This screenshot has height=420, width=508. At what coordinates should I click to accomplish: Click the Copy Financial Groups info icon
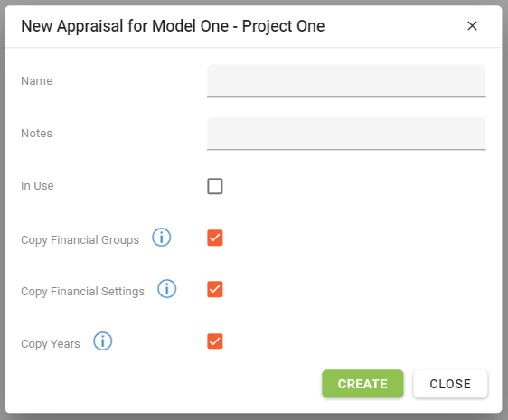pos(161,238)
